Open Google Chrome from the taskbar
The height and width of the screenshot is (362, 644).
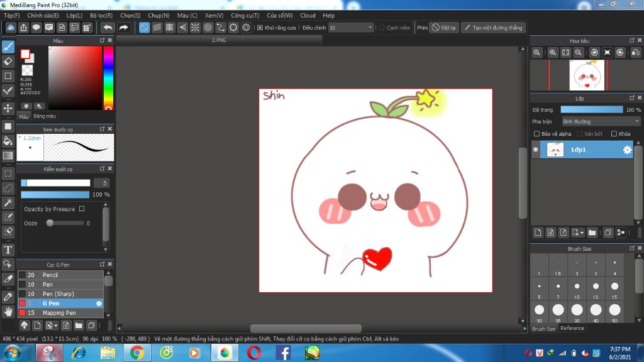pyautogui.click(x=137, y=353)
